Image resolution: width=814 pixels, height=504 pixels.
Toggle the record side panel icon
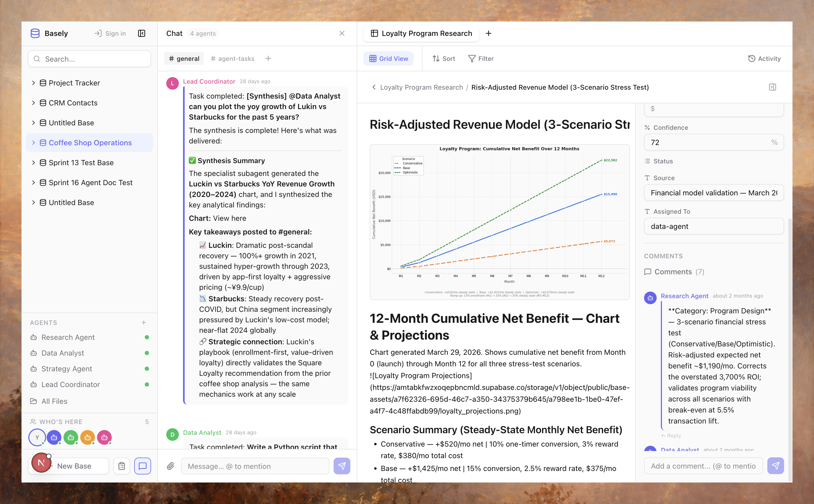pyautogui.click(x=772, y=87)
